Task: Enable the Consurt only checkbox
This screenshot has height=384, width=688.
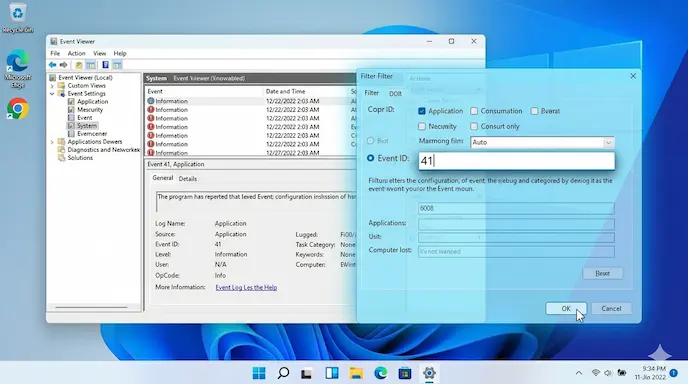Action: [x=474, y=126]
